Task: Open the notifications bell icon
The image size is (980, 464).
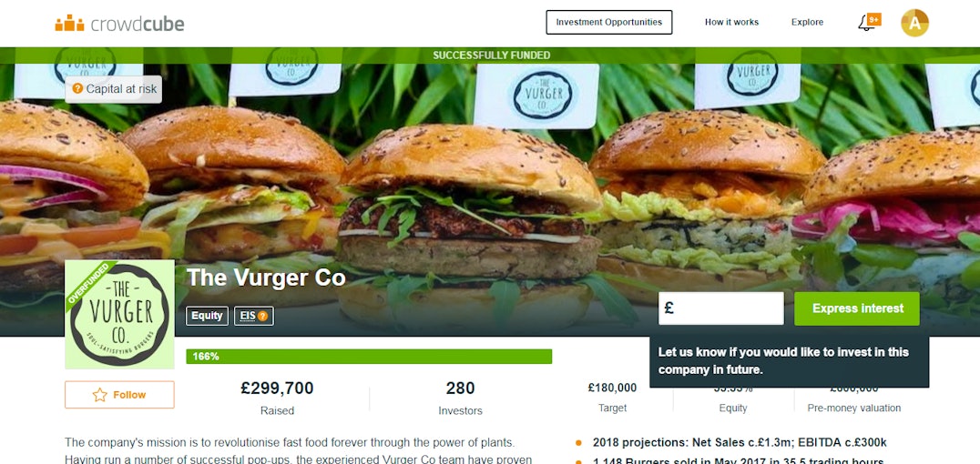Action: [865, 25]
